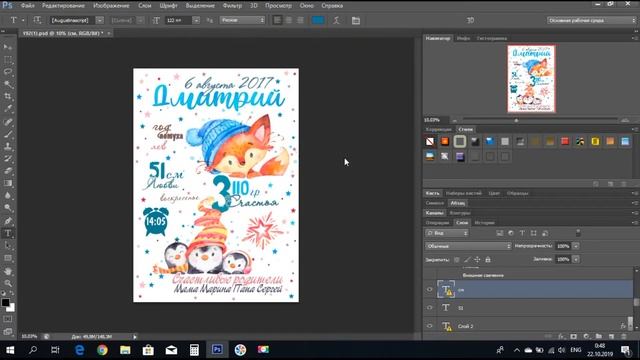Open the workspace switcher dropdown
Screen dimensions: 640x360
(591, 20)
